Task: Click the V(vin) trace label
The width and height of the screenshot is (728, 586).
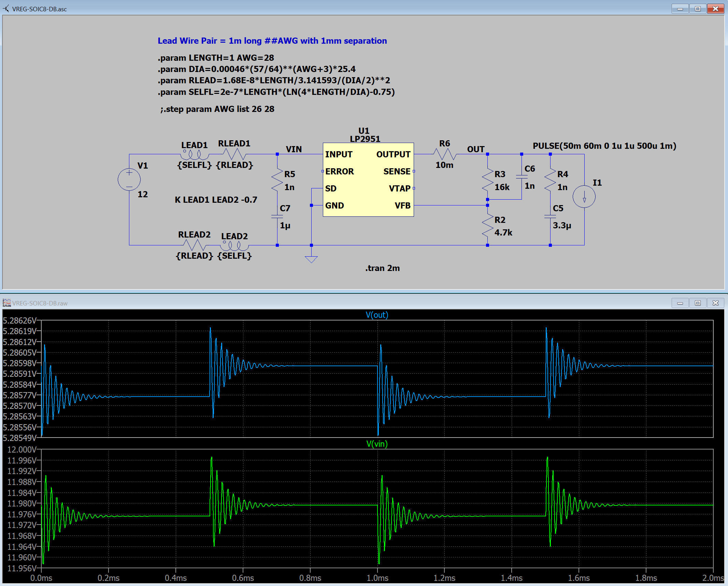Action: click(x=377, y=444)
